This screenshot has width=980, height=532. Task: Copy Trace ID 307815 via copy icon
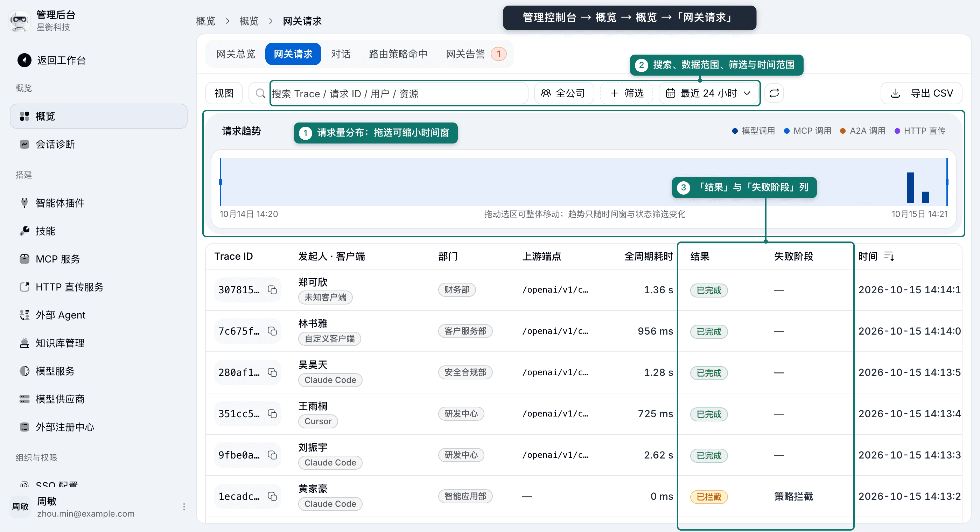272,290
